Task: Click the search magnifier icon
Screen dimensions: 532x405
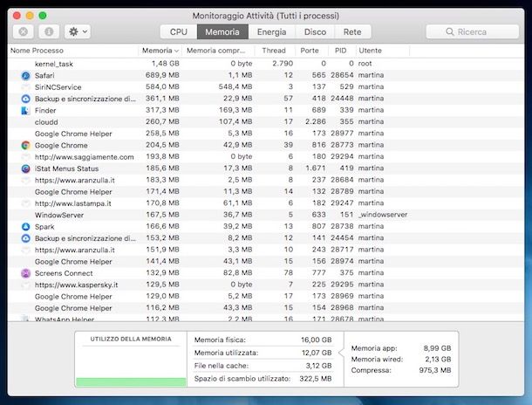Action: [x=450, y=31]
